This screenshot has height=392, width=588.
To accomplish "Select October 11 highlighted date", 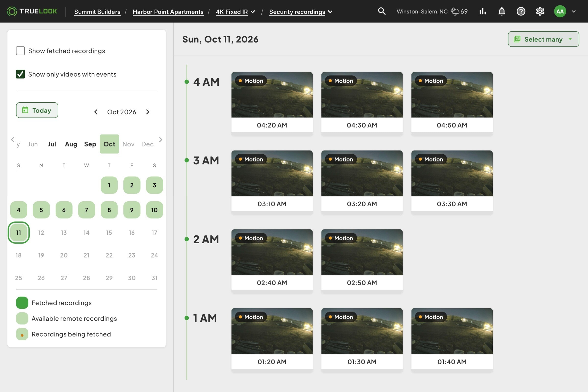I will click(x=19, y=233).
